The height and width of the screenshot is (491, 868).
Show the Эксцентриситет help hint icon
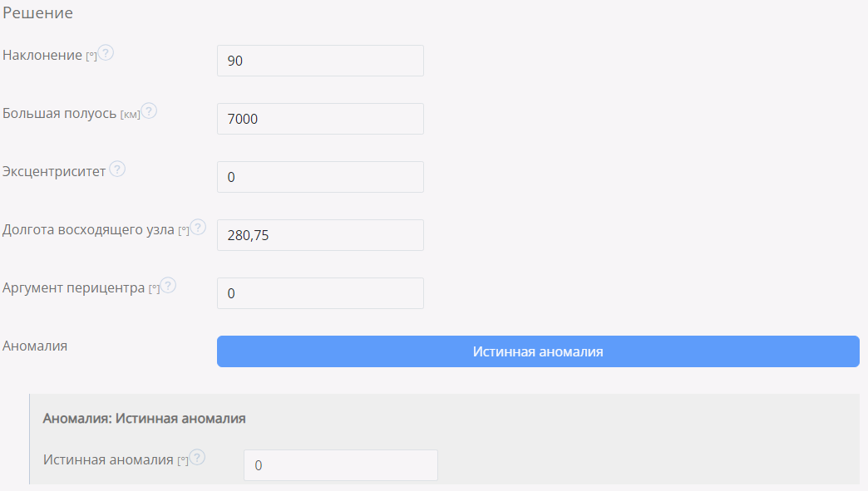(x=117, y=169)
